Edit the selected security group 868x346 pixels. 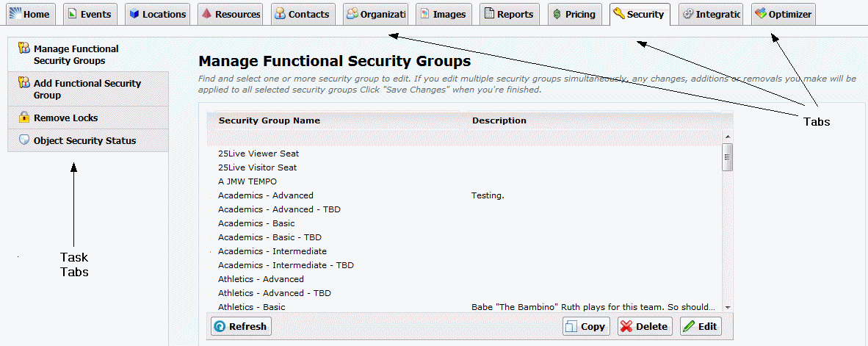click(x=701, y=326)
